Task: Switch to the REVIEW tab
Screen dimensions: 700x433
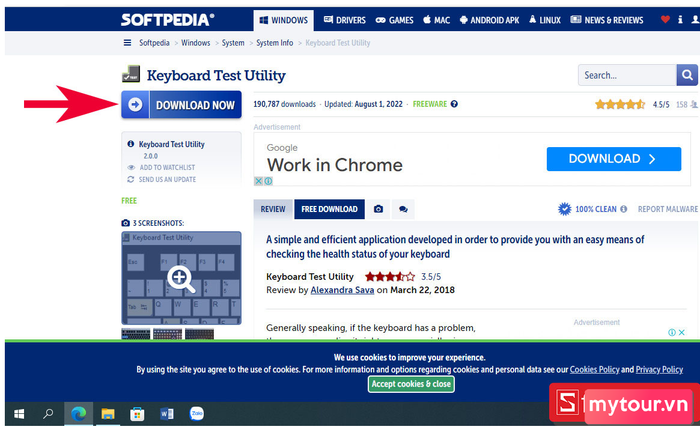Action: click(x=273, y=209)
